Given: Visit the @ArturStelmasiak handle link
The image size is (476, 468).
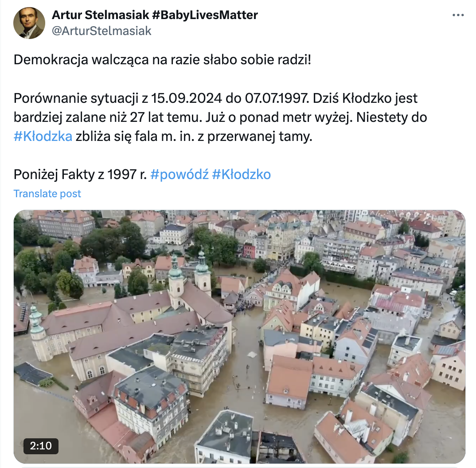Looking at the screenshot, I should point(101,31).
